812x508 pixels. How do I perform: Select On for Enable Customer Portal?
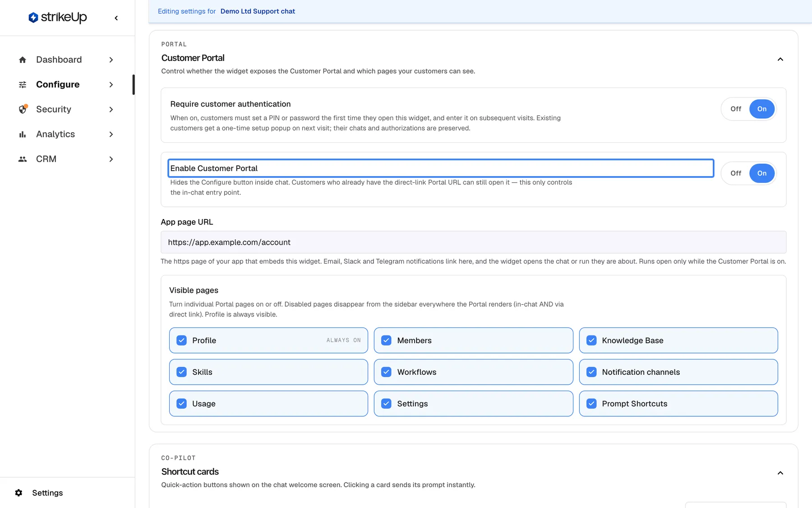(x=762, y=173)
